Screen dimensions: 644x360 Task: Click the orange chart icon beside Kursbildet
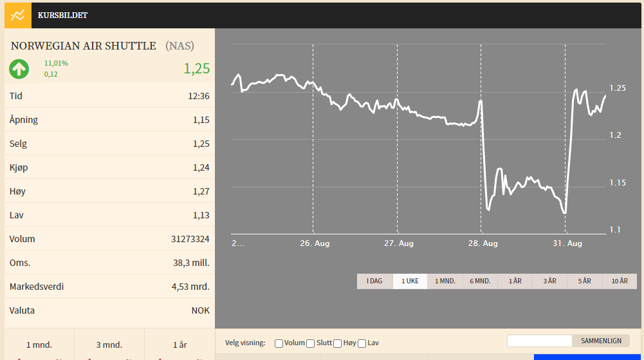click(x=17, y=15)
